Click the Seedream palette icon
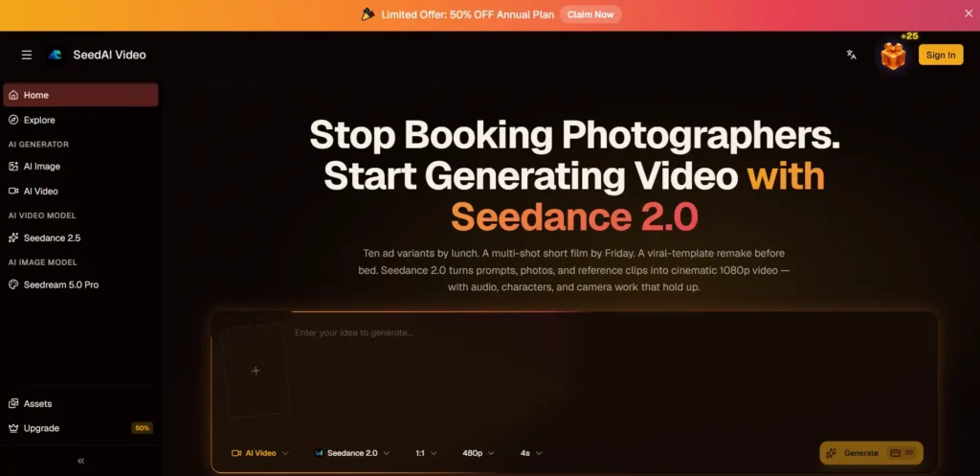 13,284
